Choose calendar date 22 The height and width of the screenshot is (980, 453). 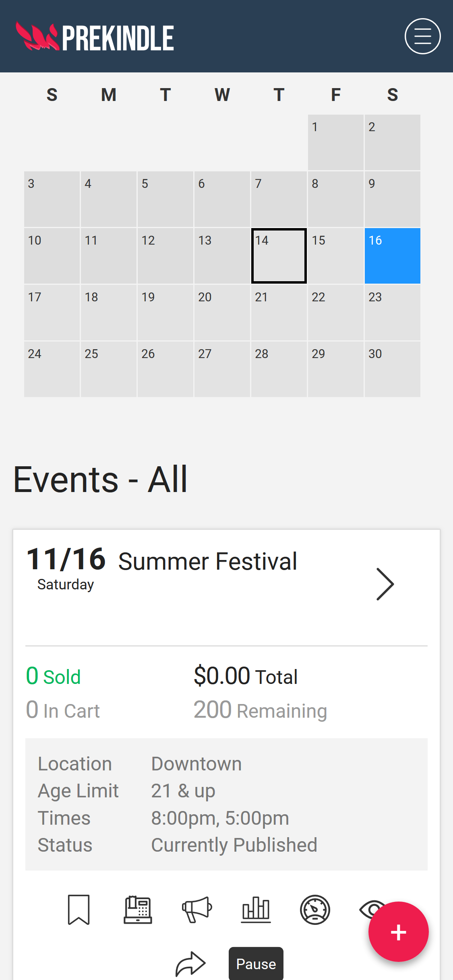click(335, 313)
